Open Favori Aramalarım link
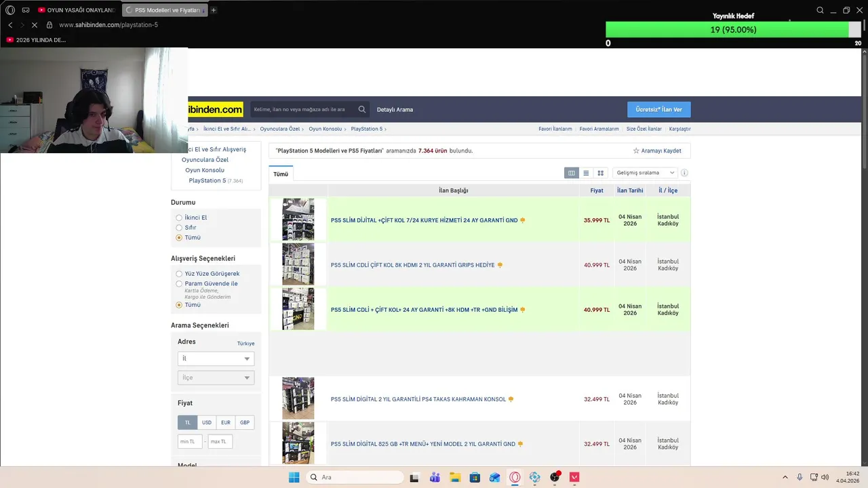Image resolution: width=868 pixels, height=488 pixels. pyautogui.click(x=599, y=129)
